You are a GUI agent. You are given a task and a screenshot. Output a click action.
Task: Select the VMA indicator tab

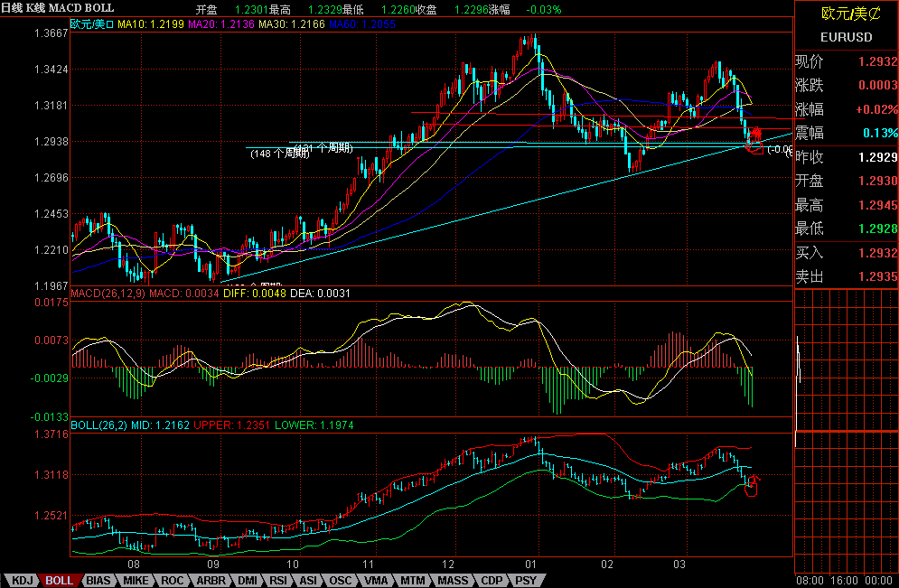(376, 581)
